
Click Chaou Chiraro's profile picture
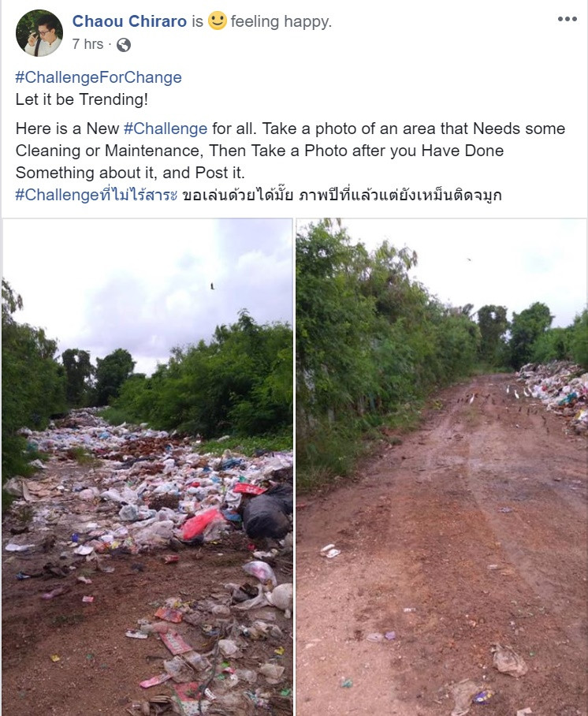point(39,33)
